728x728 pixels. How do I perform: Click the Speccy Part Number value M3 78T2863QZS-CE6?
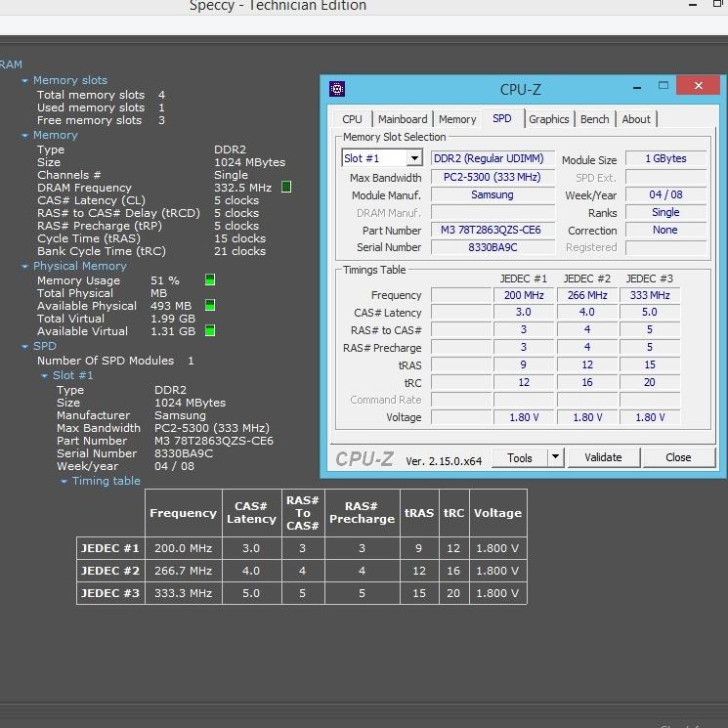[x=214, y=441]
